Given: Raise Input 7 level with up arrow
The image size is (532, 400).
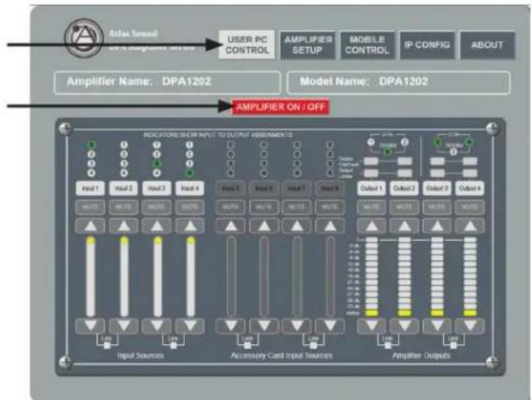Looking at the screenshot, I should click(297, 226).
